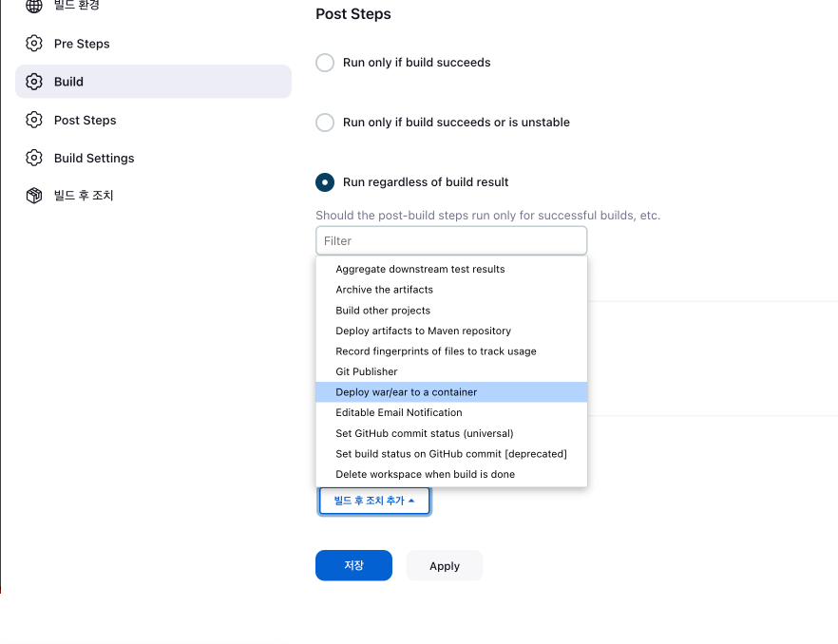
Task: Select Run only if build succeeds
Action: [x=325, y=63]
